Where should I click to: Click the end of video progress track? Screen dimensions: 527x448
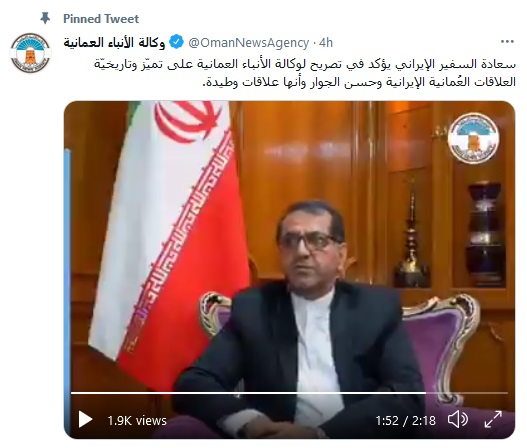506,393
